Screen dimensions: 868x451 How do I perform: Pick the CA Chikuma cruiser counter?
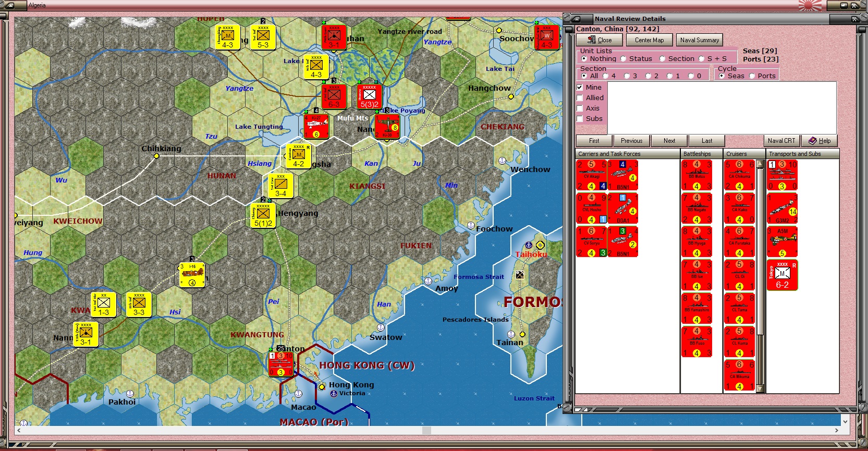pos(739,175)
